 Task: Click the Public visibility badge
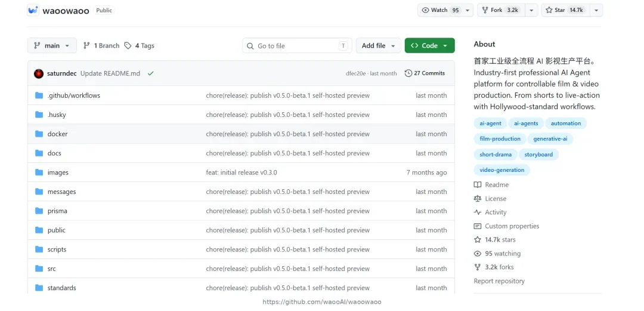pyautogui.click(x=104, y=10)
